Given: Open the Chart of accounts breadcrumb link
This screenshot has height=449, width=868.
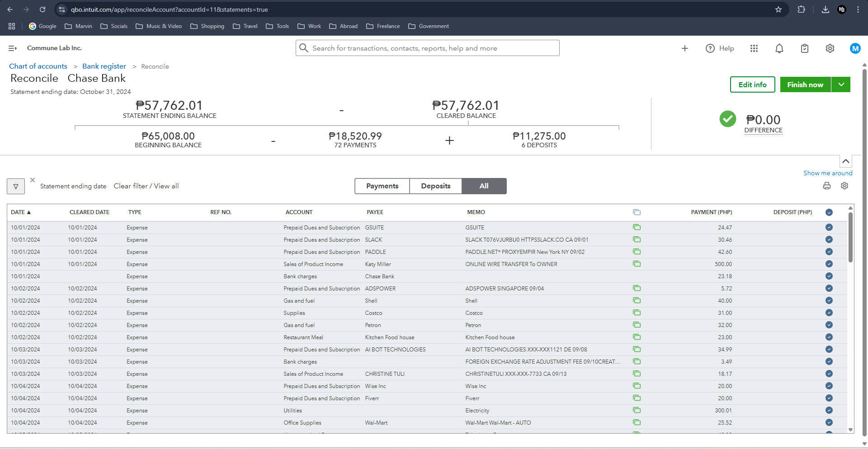Looking at the screenshot, I should click(x=38, y=66).
